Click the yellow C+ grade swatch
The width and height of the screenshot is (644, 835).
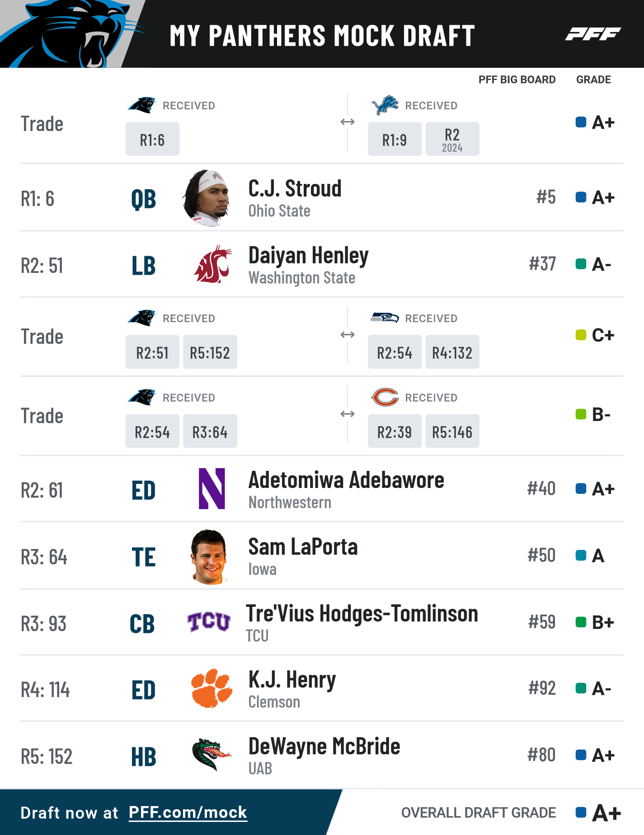(581, 335)
